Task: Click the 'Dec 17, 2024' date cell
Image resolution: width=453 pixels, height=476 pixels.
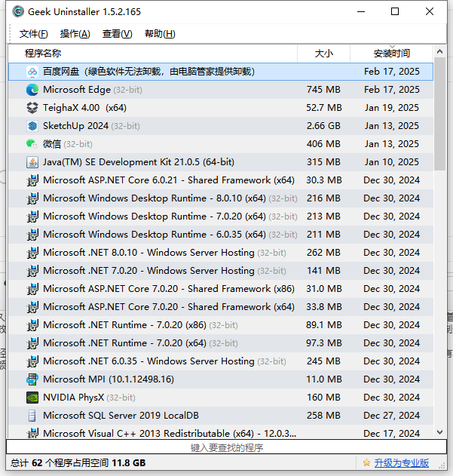Action: [392, 433]
